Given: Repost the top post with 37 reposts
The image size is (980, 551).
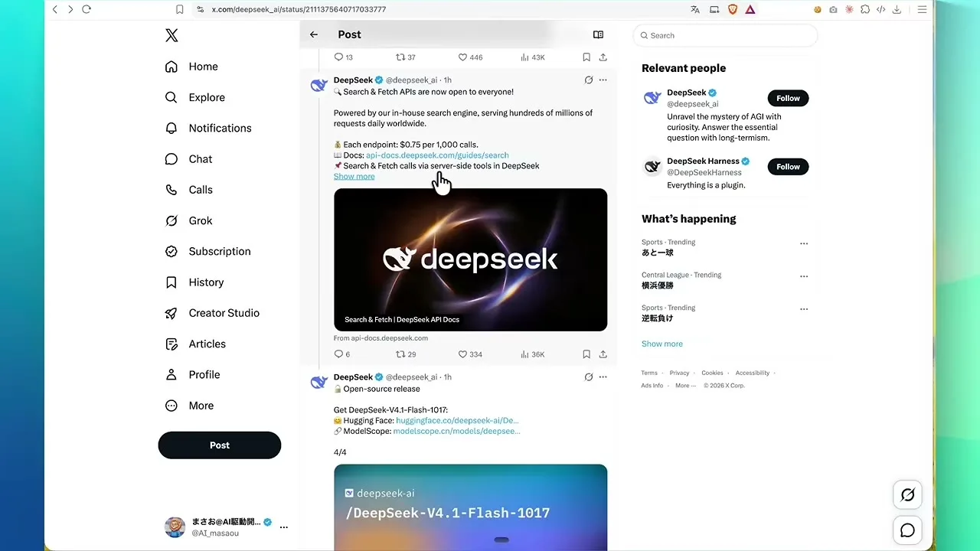Looking at the screenshot, I should (406, 57).
